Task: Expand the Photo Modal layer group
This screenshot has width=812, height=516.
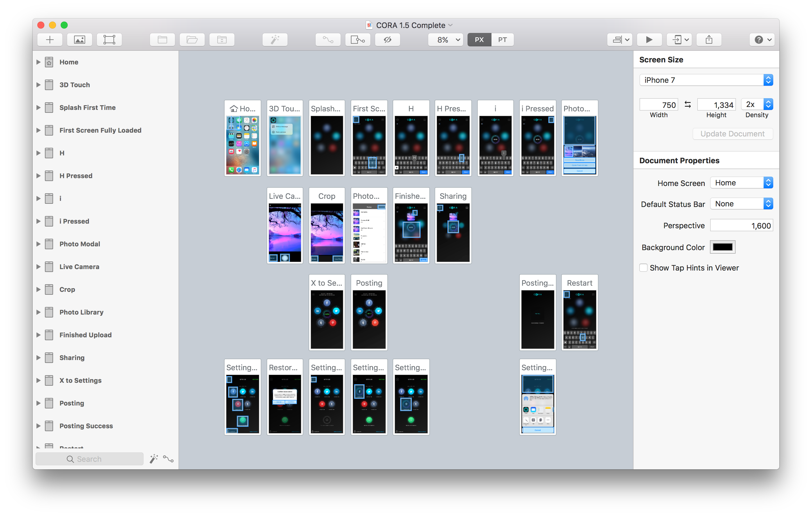Action: click(x=38, y=244)
